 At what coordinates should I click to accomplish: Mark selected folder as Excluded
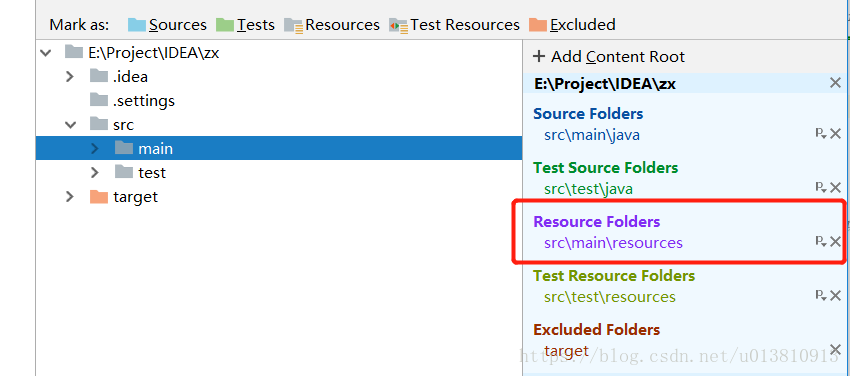coord(572,25)
